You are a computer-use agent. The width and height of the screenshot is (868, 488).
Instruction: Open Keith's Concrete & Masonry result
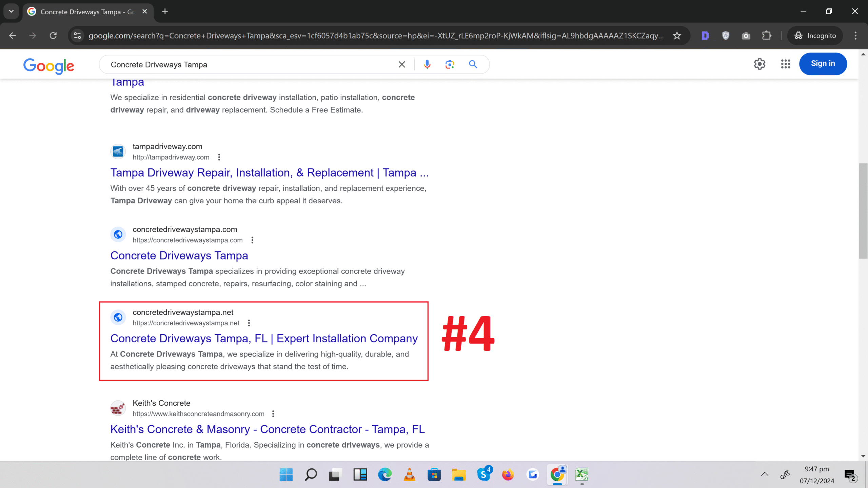268,429
